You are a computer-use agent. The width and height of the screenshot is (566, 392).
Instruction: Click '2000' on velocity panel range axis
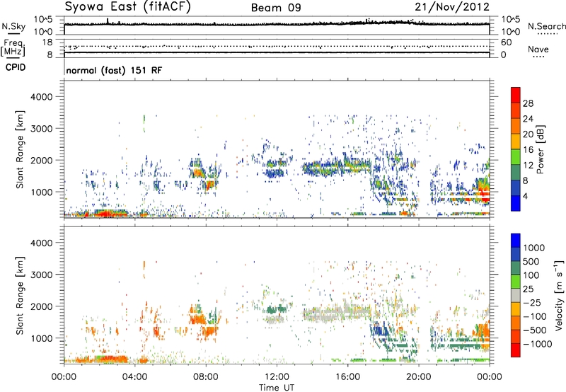(41, 306)
